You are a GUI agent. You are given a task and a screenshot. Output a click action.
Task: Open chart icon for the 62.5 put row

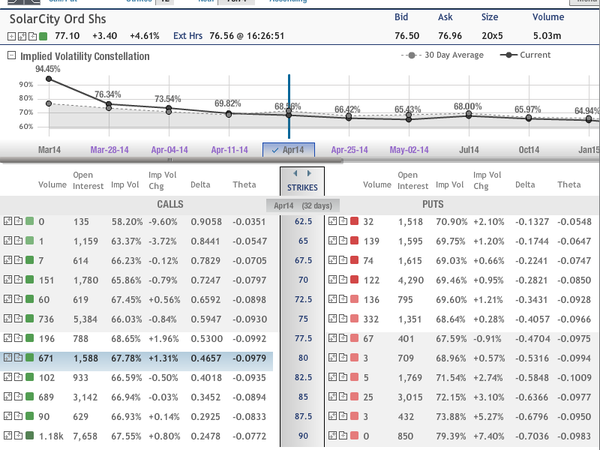pos(333,221)
